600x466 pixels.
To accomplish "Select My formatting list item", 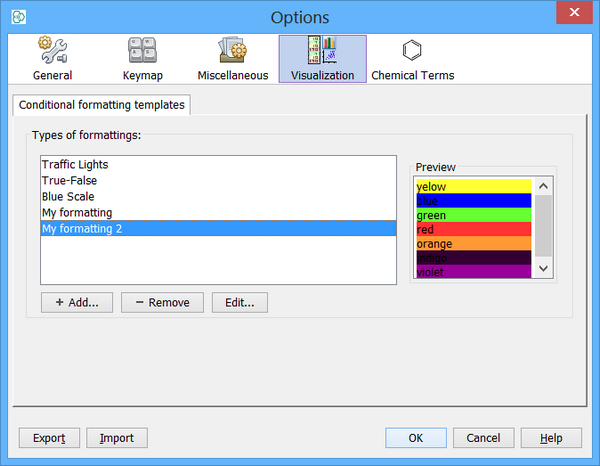I will pyautogui.click(x=77, y=213).
